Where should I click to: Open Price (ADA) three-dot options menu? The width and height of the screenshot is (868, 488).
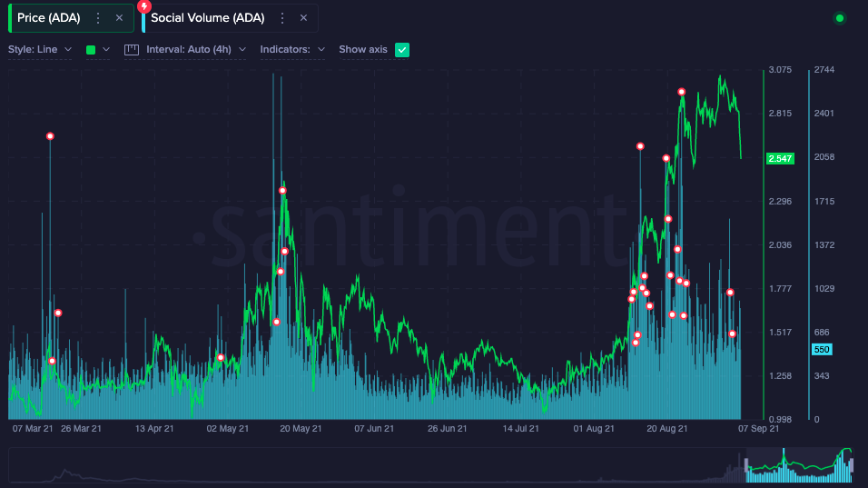pos(98,18)
